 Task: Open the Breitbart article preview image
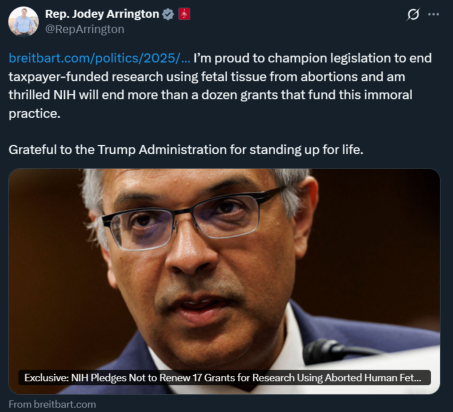point(224,281)
